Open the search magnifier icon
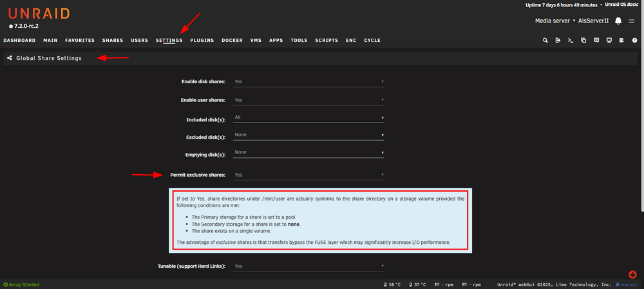The width and height of the screenshot is (644, 289). (545, 41)
